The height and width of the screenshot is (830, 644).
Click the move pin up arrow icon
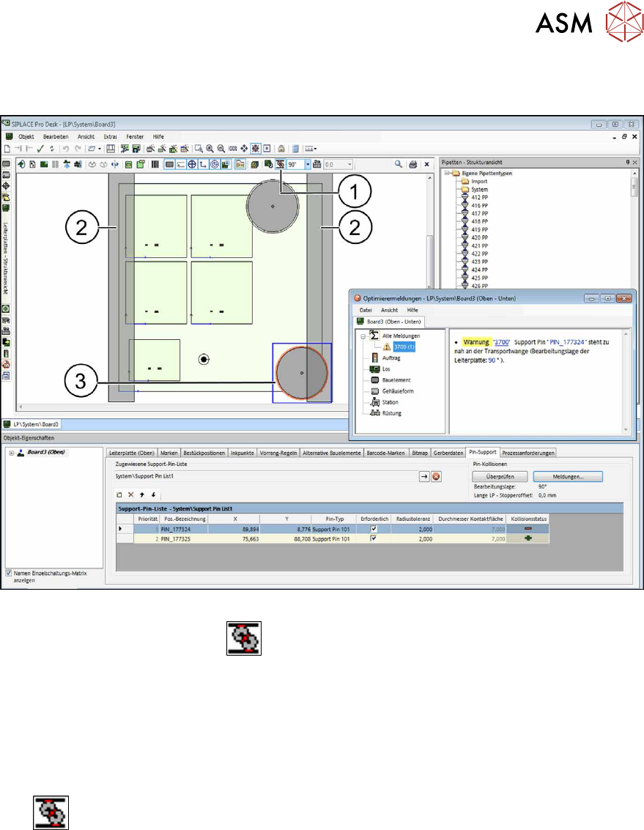[142, 494]
